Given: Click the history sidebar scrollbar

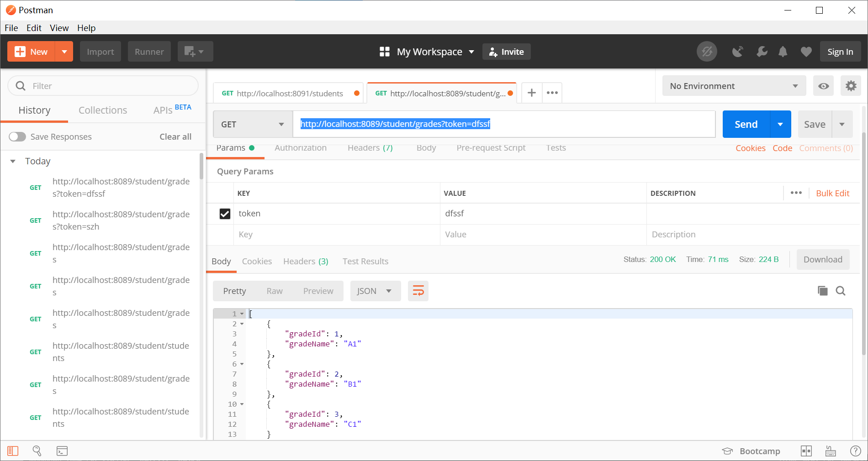Looking at the screenshot, I should (x=201, y=167).
